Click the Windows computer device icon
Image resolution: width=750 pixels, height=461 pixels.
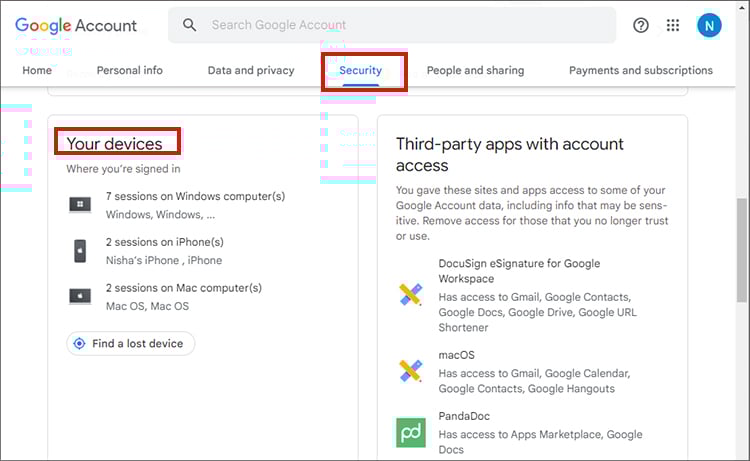click(x=80, y=205)
